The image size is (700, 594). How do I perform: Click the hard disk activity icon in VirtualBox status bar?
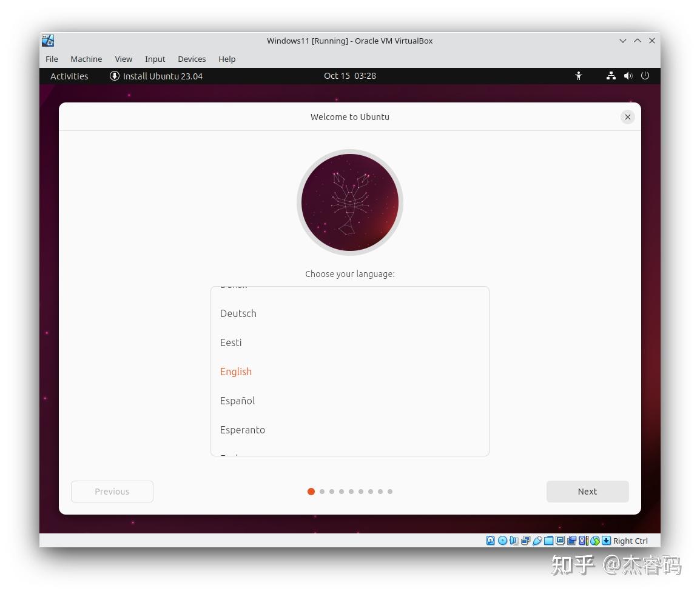[490, 540]
